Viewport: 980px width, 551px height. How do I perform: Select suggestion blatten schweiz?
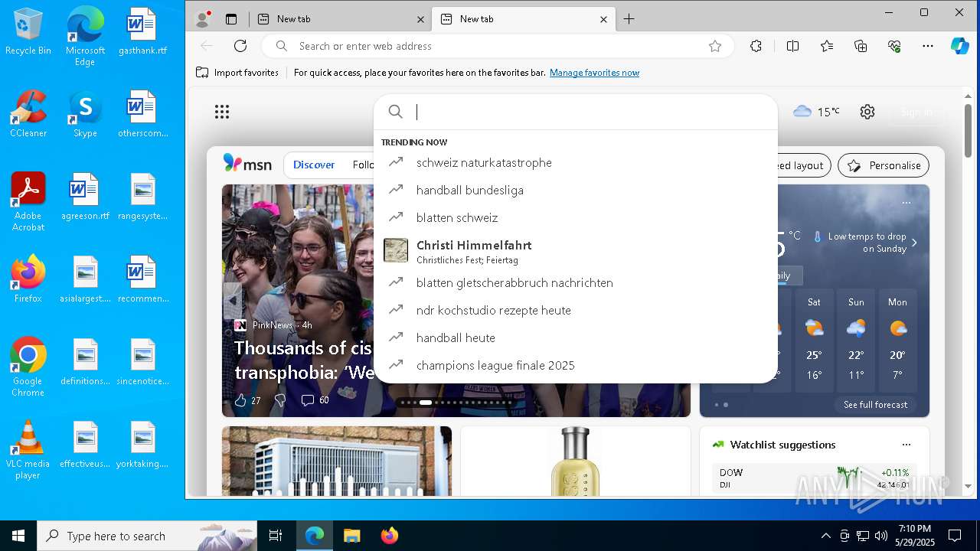(576, 217)
